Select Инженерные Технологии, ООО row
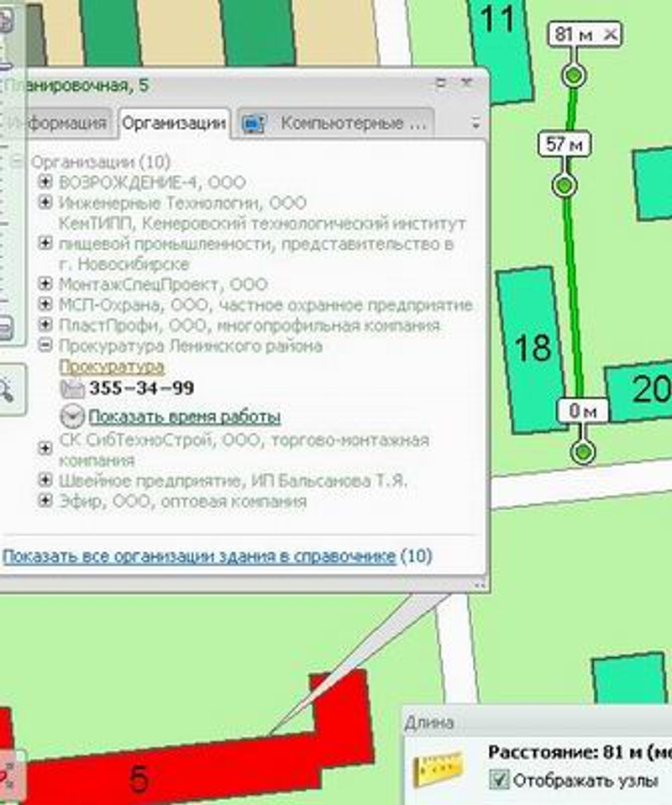 pos(182,203)
